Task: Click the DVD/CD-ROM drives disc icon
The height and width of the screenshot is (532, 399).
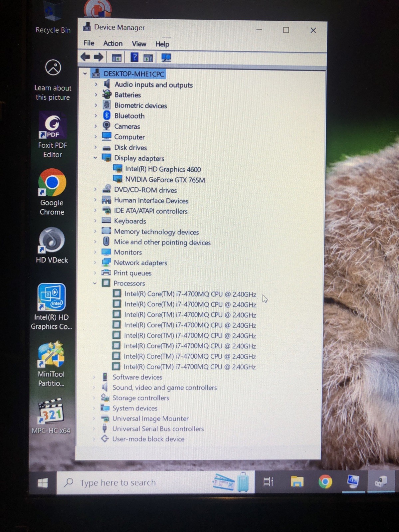Action: tap(106, 189)
